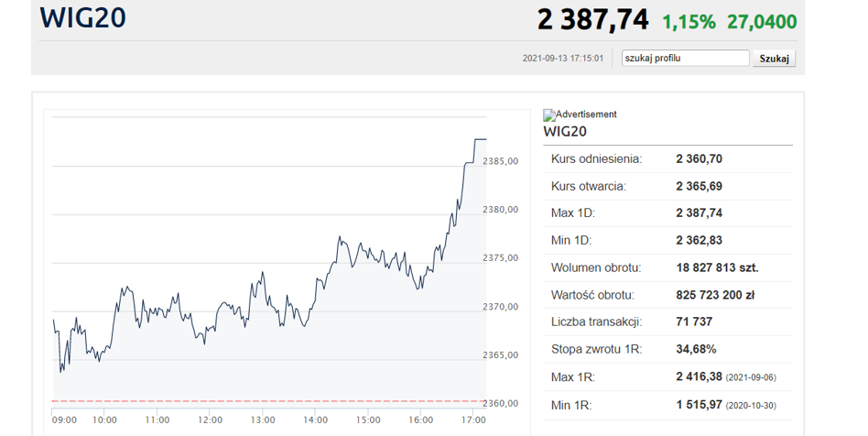Click the 'Kurs odniesienia:' label
The height and width of the screenshot is (436, 868).
(597, 159)
